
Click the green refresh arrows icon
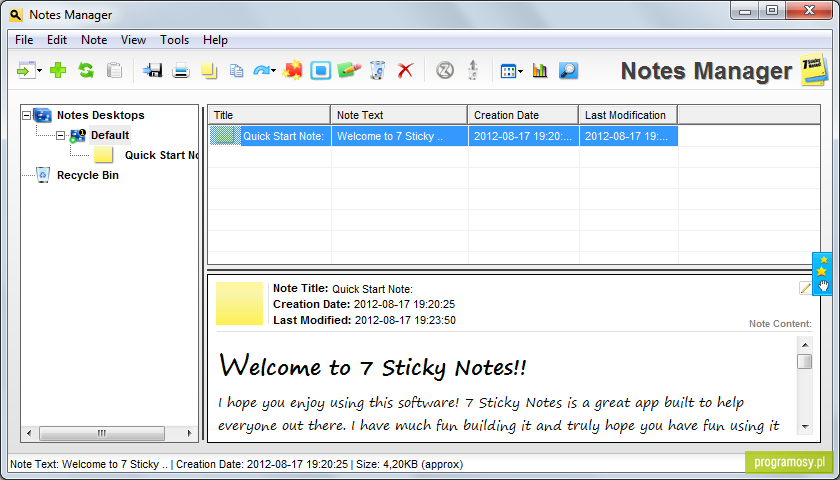[x=86, y=70]
